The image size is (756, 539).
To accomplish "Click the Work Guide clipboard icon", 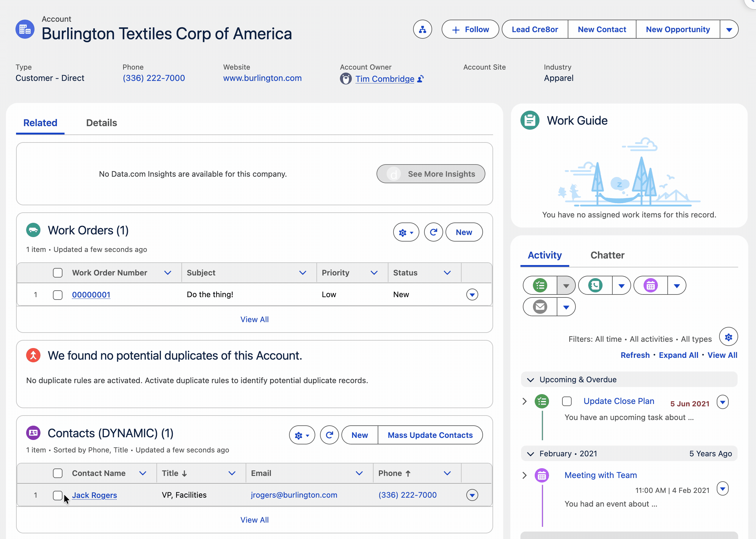I will pos(530,120).
